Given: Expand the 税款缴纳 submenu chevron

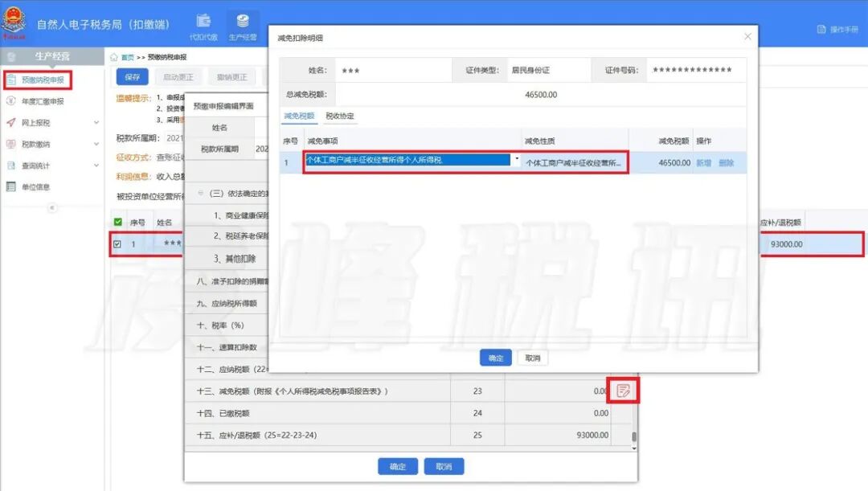Looking at the screenshot, I should (96, 144).
